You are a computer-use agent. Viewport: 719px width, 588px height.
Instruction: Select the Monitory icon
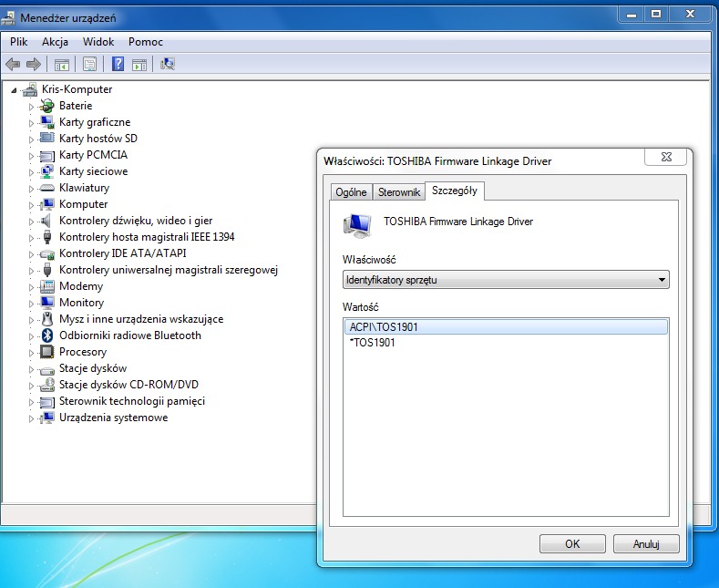(46, 303)
